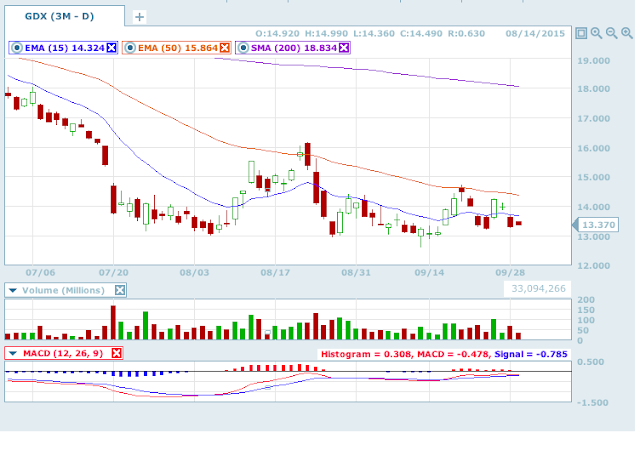Remove the EMA (15) indicator
Screen dimensions: 640x450
click(111, 48)
